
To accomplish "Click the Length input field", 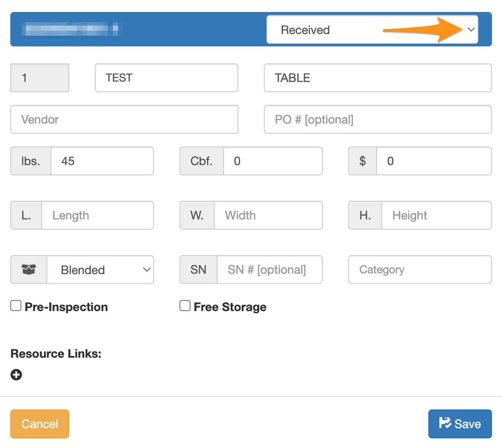I will (98, 215).
